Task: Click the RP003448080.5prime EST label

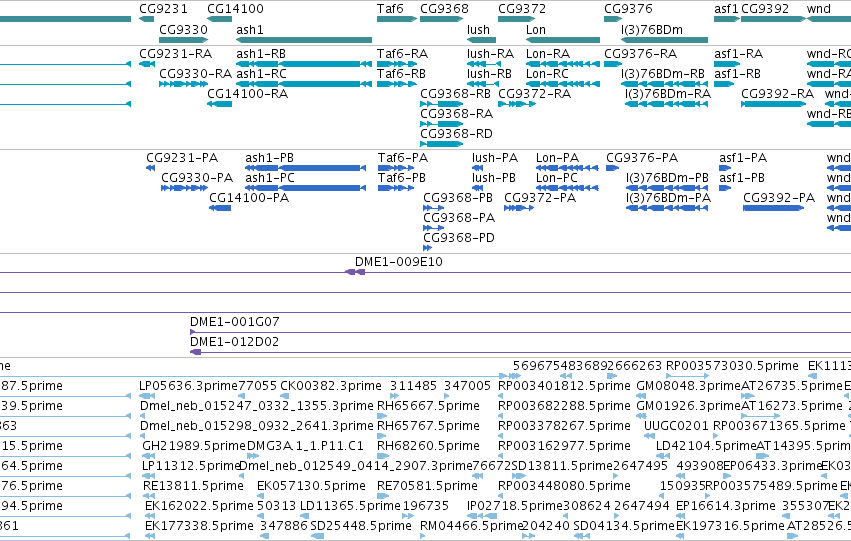Action: tap(564, 486)
